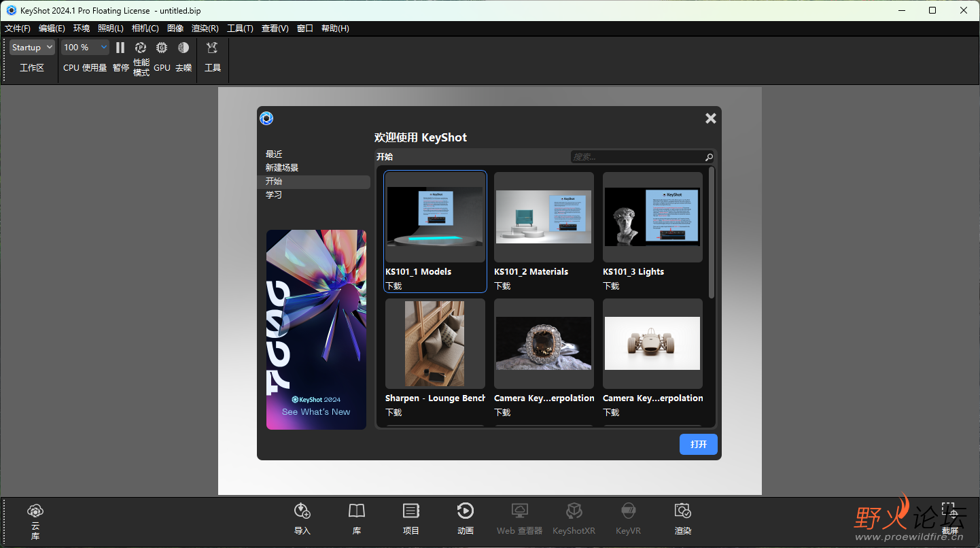The image size is (980, 548).
Task: Click the 欢迎使用 KeyShot heading
Action: point(421,137)
